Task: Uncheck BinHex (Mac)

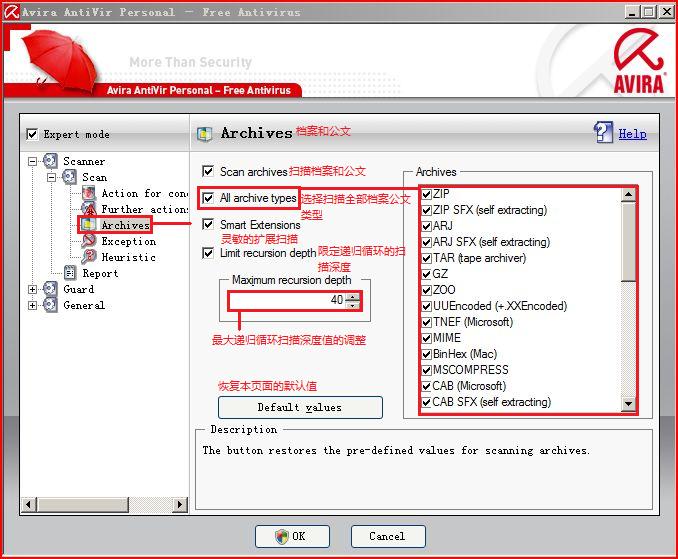Action: [426, 354]
